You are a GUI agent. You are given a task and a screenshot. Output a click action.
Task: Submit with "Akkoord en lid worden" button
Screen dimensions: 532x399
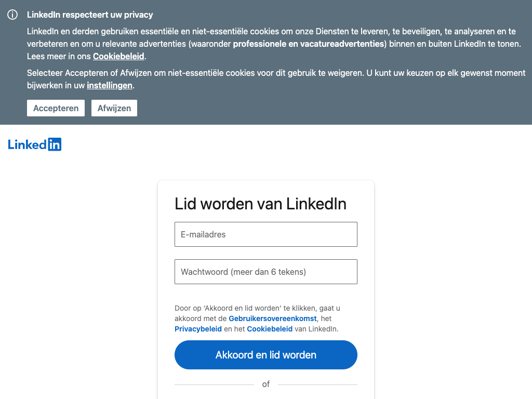click(266, 355)
